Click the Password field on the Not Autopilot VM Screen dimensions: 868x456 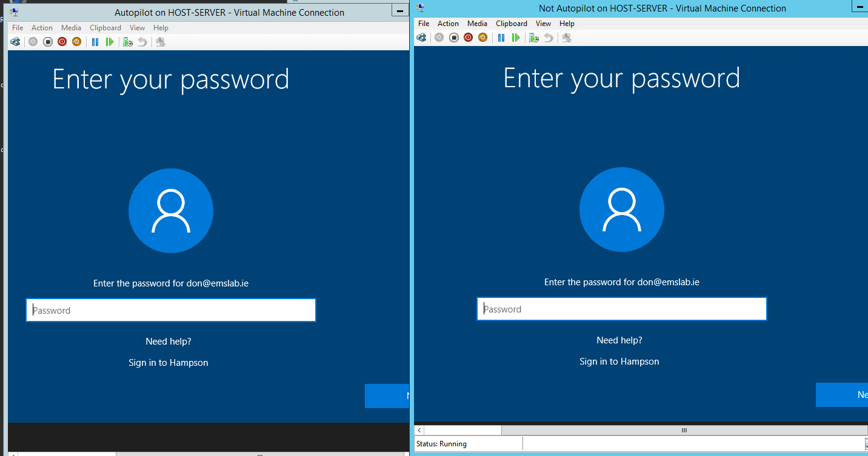tap(621, 309)
